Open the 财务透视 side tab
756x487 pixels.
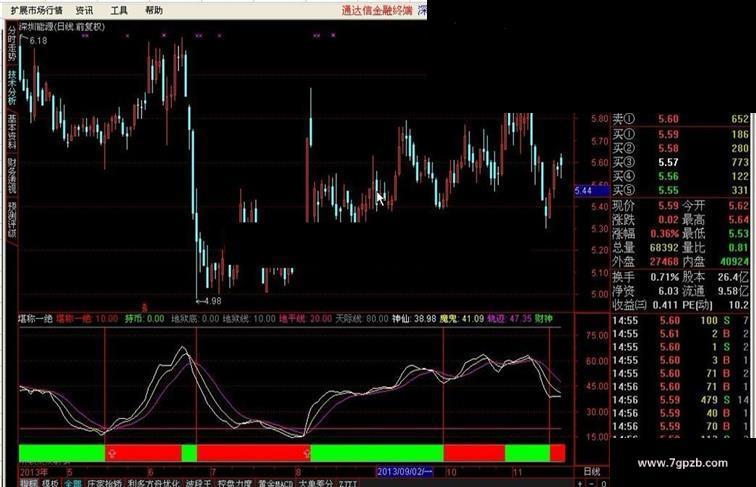click(12, 176)
